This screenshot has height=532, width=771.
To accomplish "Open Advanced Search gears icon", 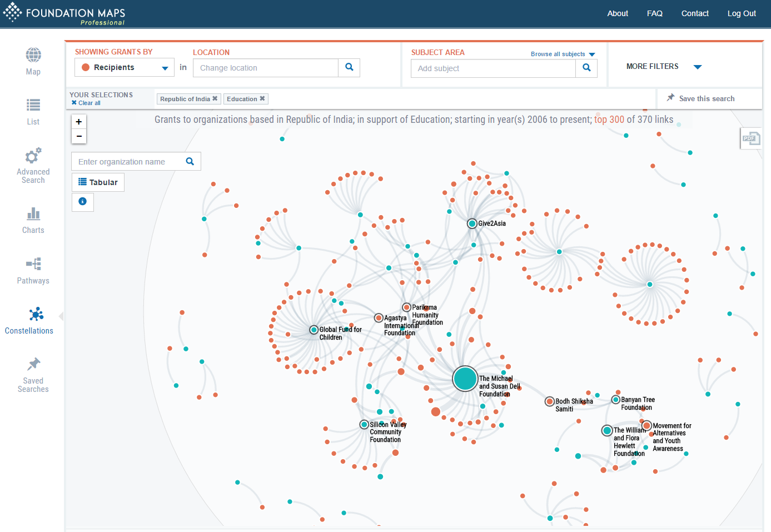I will pyautogui.click(x=33, y=155).
